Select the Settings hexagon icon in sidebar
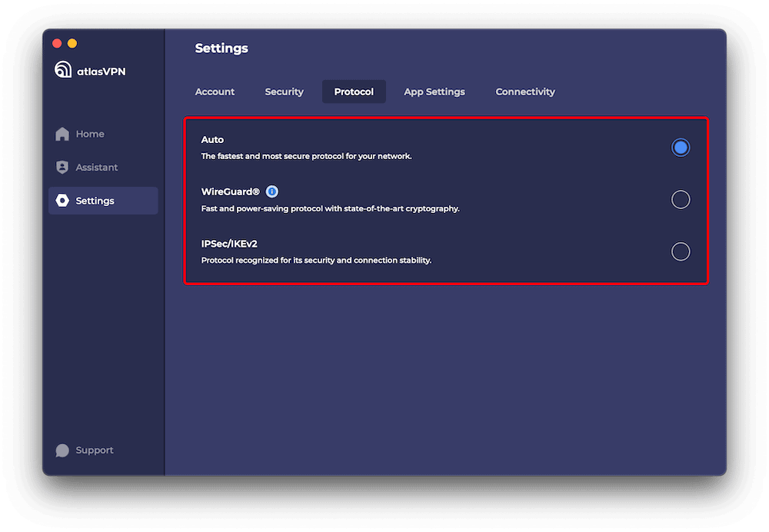The height and width of the screenshot is (532, 769). tap(62, 201)
